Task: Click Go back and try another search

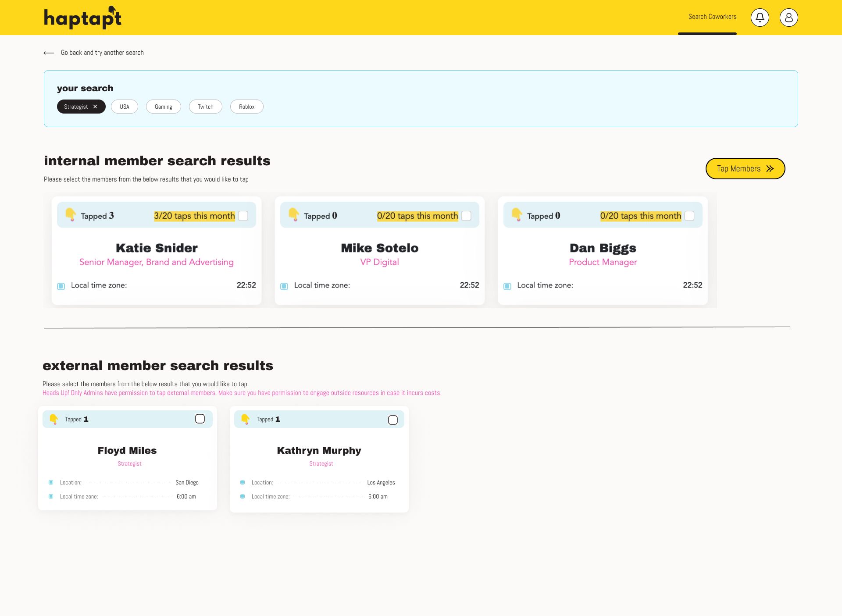Action: (x=102, y=53)
